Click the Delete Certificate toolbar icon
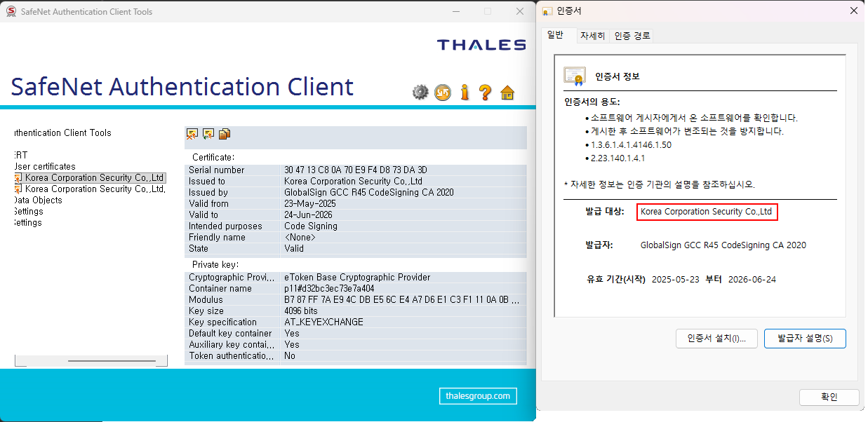868x422 pixels. pos(192,134)
